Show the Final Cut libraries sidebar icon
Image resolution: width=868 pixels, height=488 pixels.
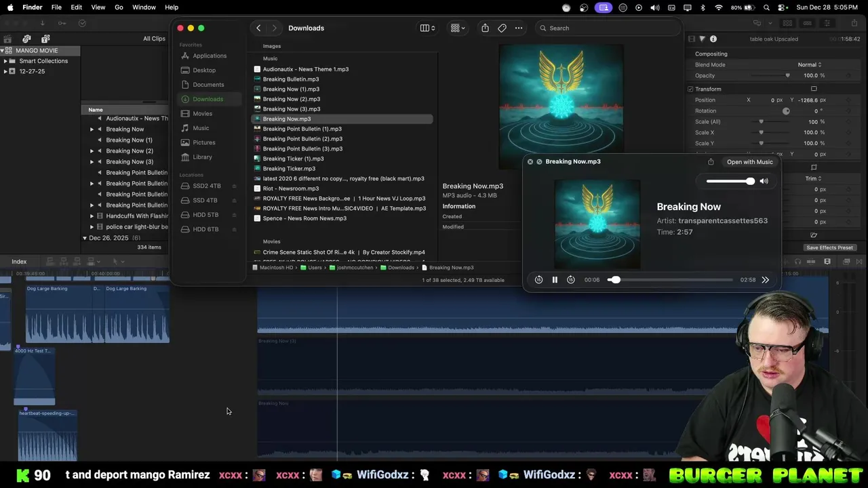click(x=7, y=39)
